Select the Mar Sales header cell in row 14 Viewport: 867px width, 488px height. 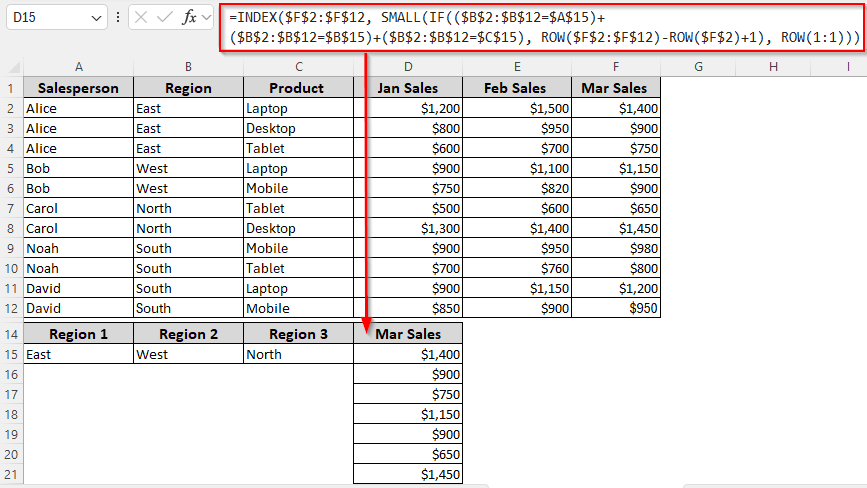[408, 334]
